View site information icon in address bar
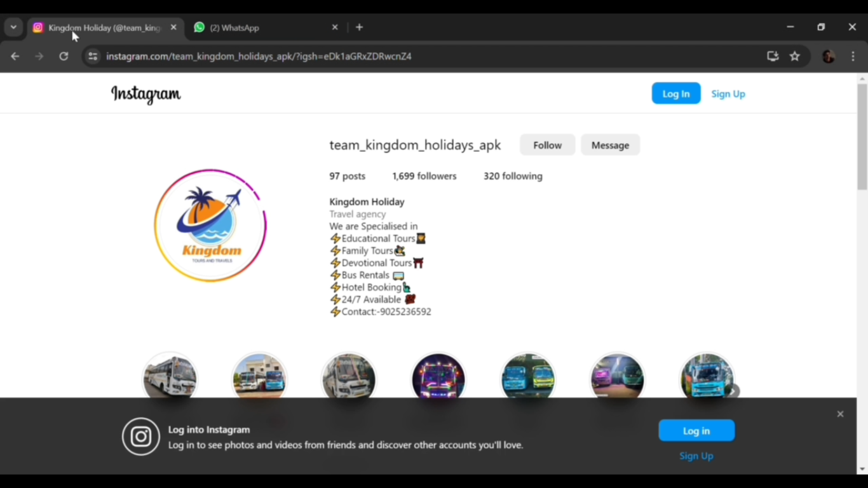Image resolution: width=868 pixels, height=488 pixels. tap(93, 57)
